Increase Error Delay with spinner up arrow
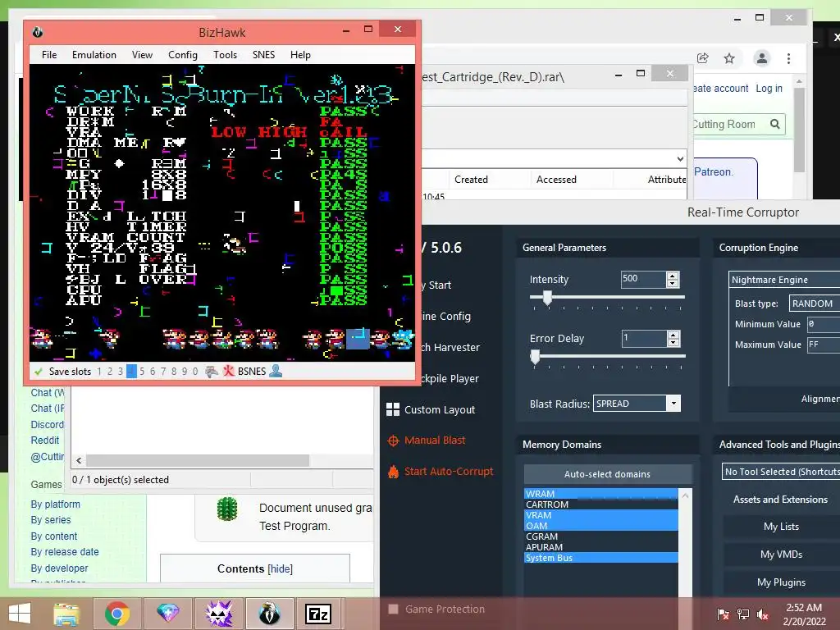This screenshot has width=840, height=630. (x=673, y=335)
